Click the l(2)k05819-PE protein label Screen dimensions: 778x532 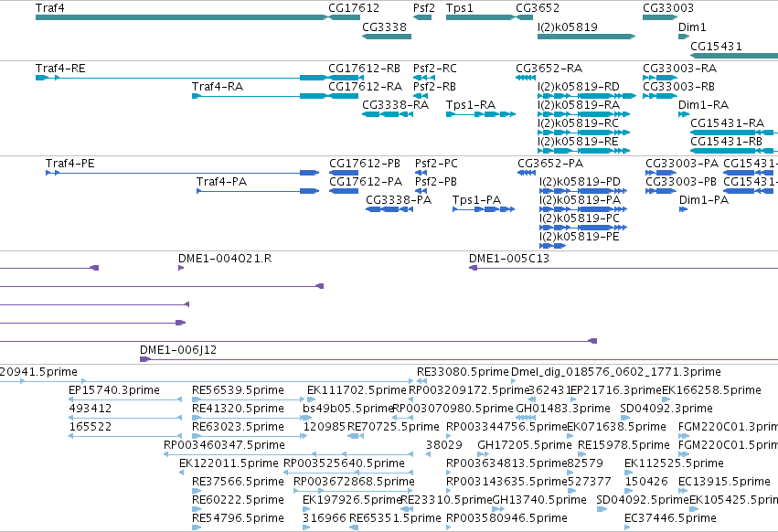(580, 237)
